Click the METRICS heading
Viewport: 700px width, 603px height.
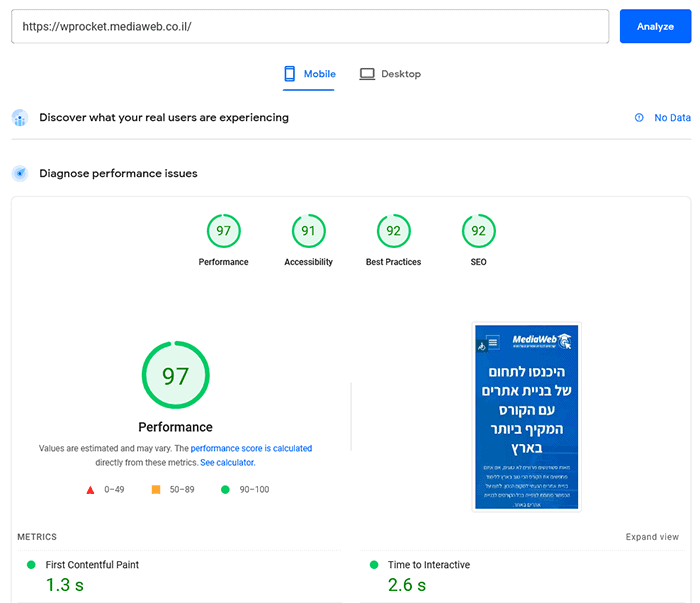[x=37, y=537]
